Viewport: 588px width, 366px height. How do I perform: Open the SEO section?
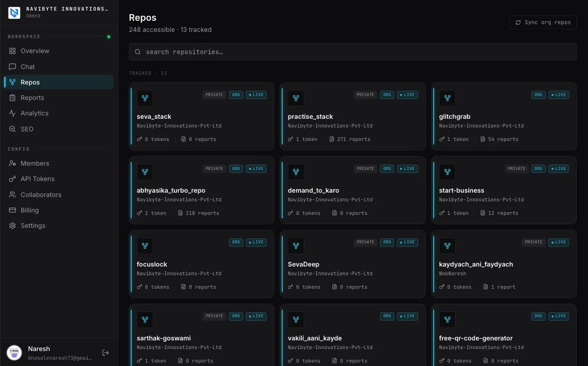[58, 129]
